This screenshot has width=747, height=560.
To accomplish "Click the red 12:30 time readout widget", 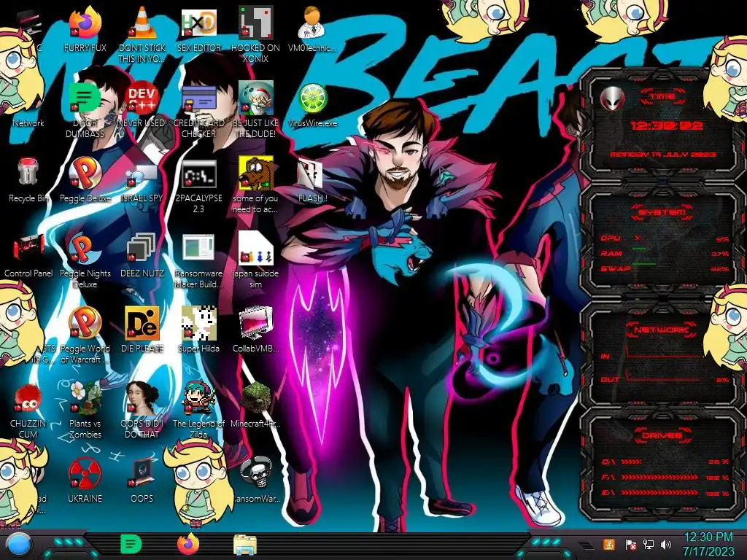I will tap(667, 125).
